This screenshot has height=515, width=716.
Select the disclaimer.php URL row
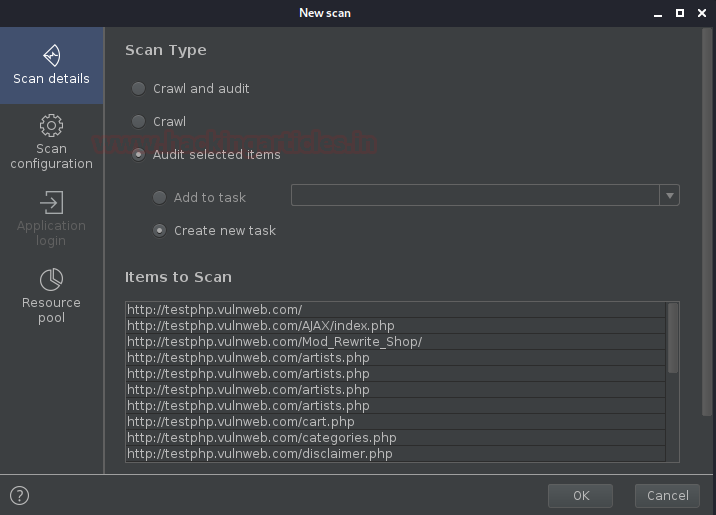pos(395,453)
